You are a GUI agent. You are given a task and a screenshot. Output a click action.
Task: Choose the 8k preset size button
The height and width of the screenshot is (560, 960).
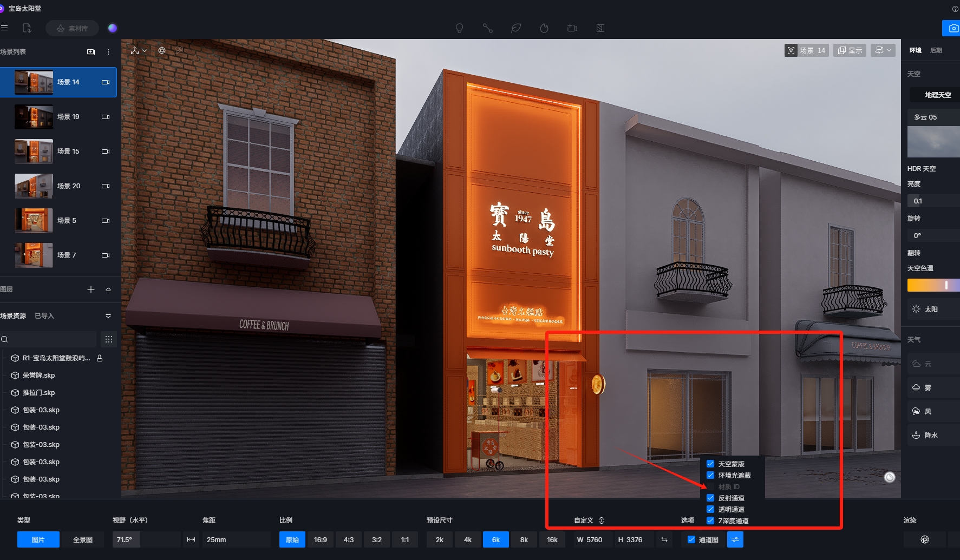click(x=524, y=539)
